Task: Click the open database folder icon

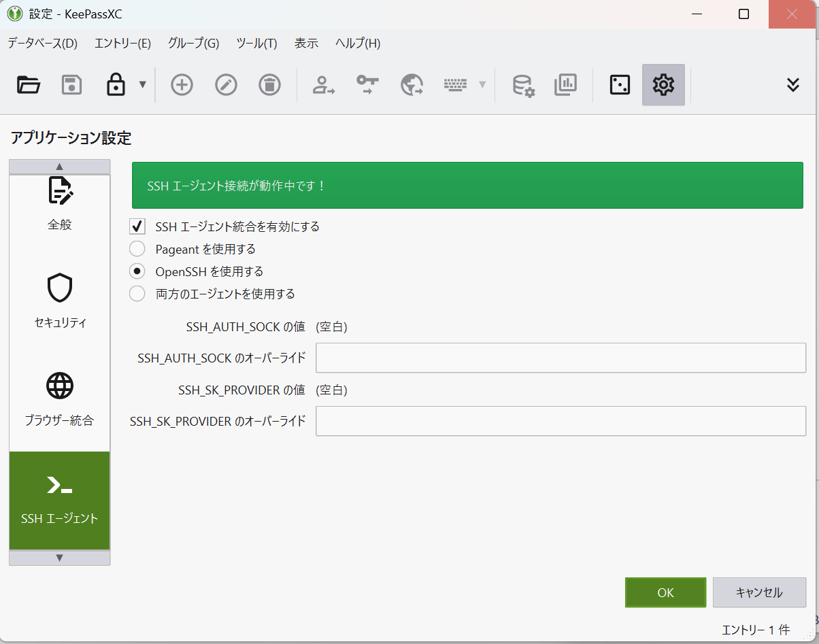Action: [x=29, y=85]
